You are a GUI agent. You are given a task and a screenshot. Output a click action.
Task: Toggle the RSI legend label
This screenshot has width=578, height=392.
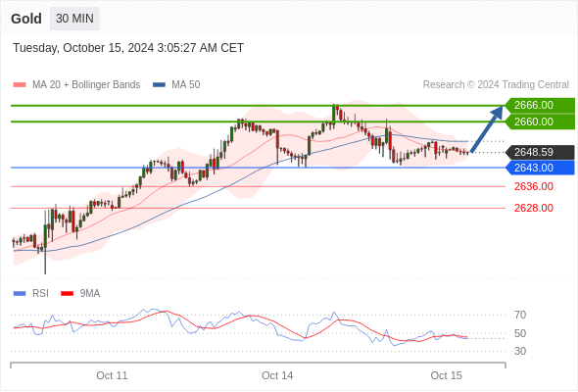(x=40, y=294)
